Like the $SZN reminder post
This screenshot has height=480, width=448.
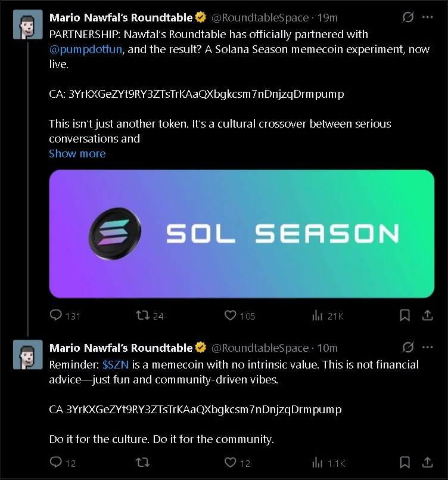pyautogui.click(x=231, y=462)
